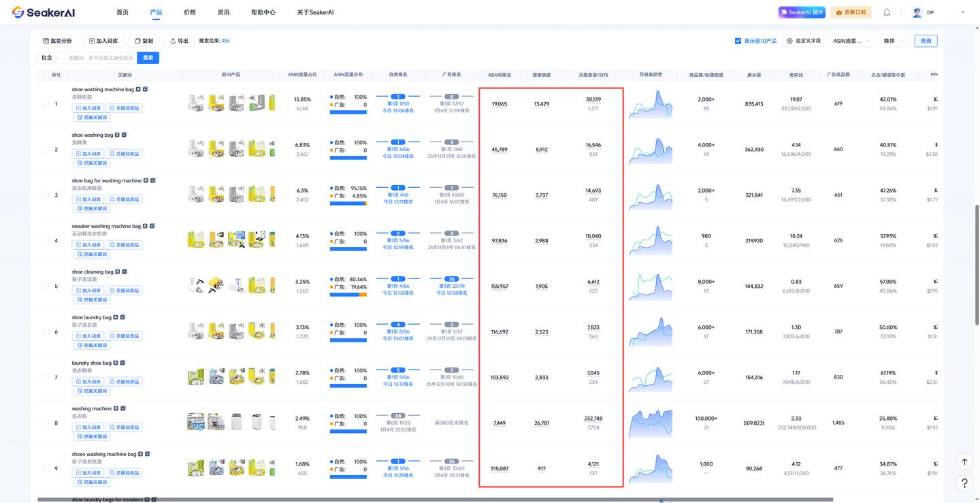This screenshot has width=980, height=503.
Task: Expand the ASIN流量 sort field dropdown
Action: [x=851, y=41]
